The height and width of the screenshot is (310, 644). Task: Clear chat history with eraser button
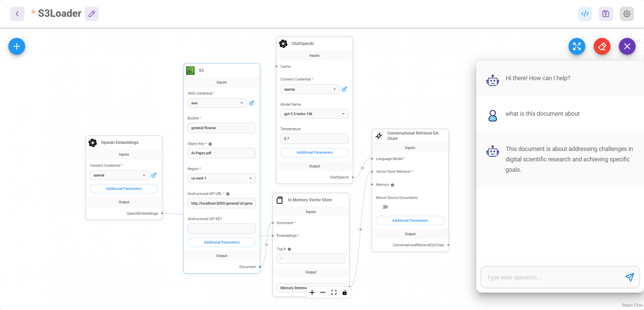click(x=602, y=46)
